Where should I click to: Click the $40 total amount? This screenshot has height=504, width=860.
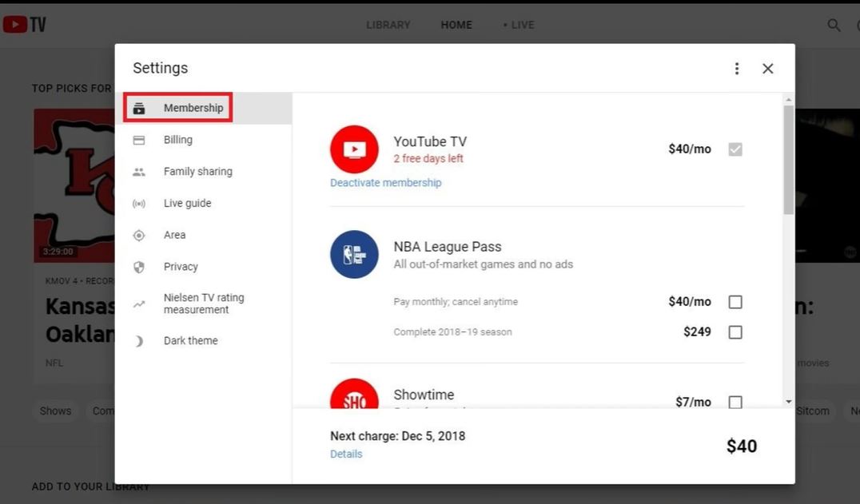click(742, 446)
